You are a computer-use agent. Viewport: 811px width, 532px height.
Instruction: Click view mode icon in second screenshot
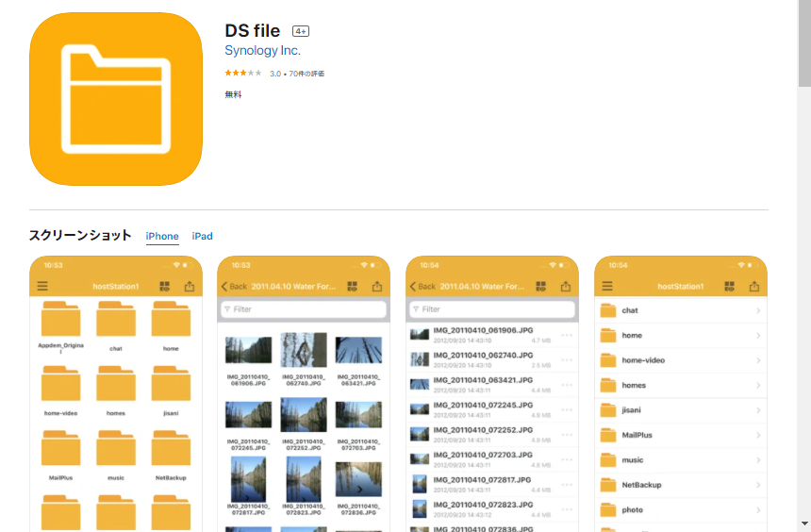tap(353, 286)
